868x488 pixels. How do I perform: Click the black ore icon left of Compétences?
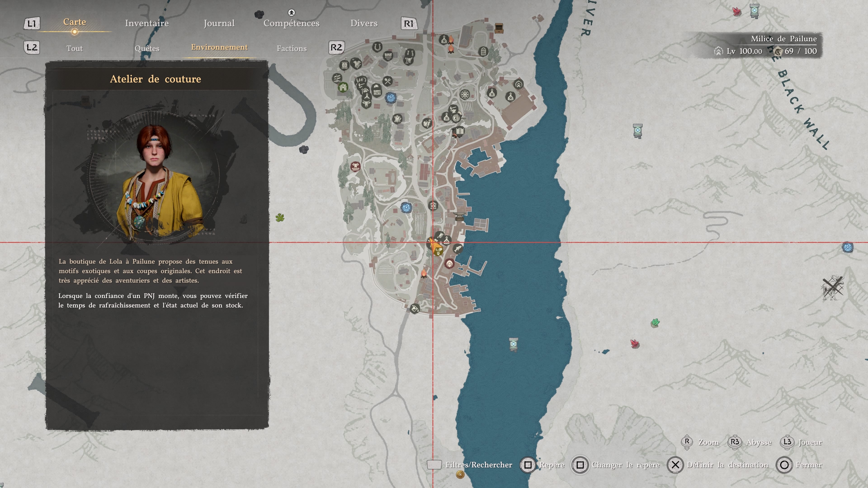point(259,14)
